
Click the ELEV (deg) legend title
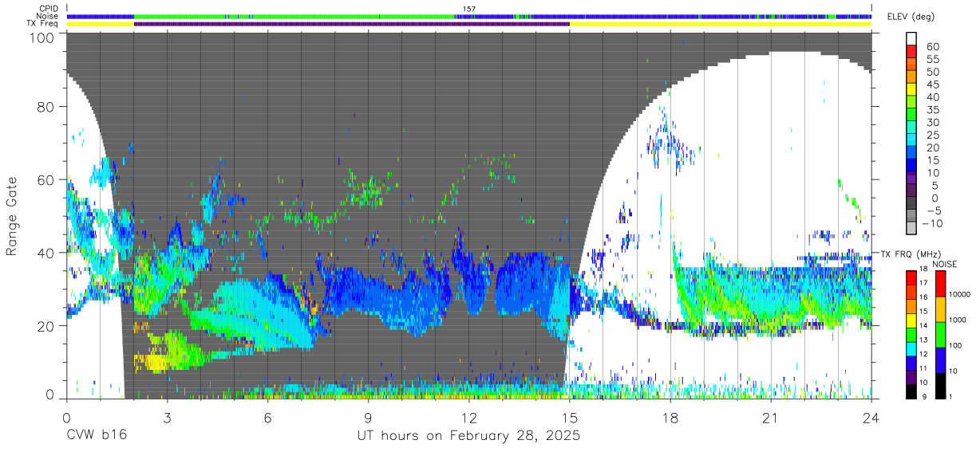(x=911, y=16)
